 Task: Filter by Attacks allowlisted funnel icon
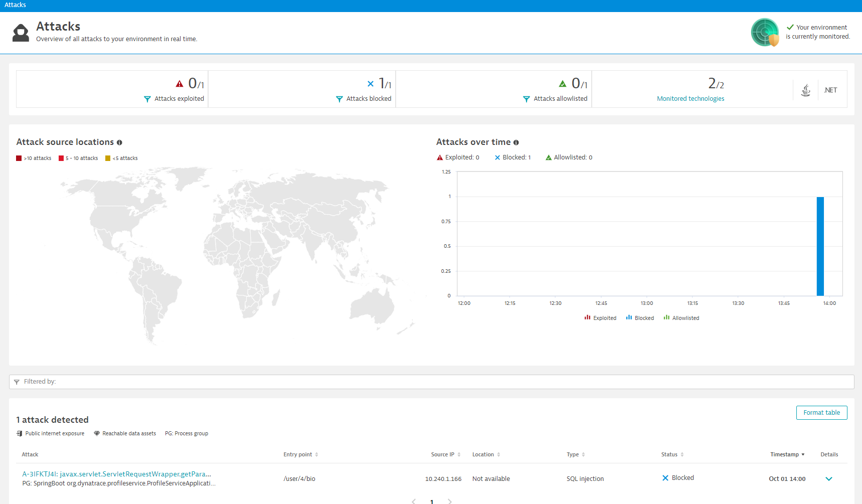point(526,99)
